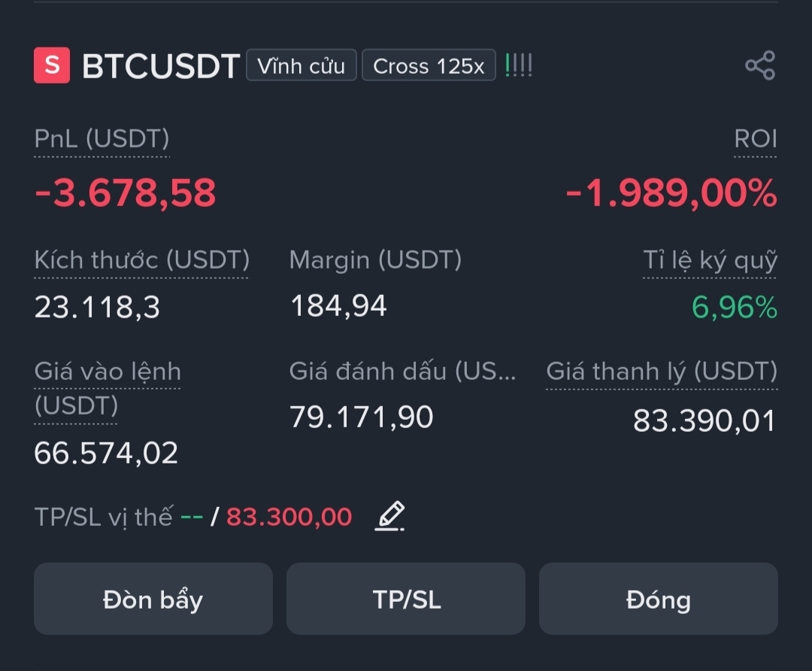Open the Tỉ lệ ký quỹ label info

tap(710, 260)
